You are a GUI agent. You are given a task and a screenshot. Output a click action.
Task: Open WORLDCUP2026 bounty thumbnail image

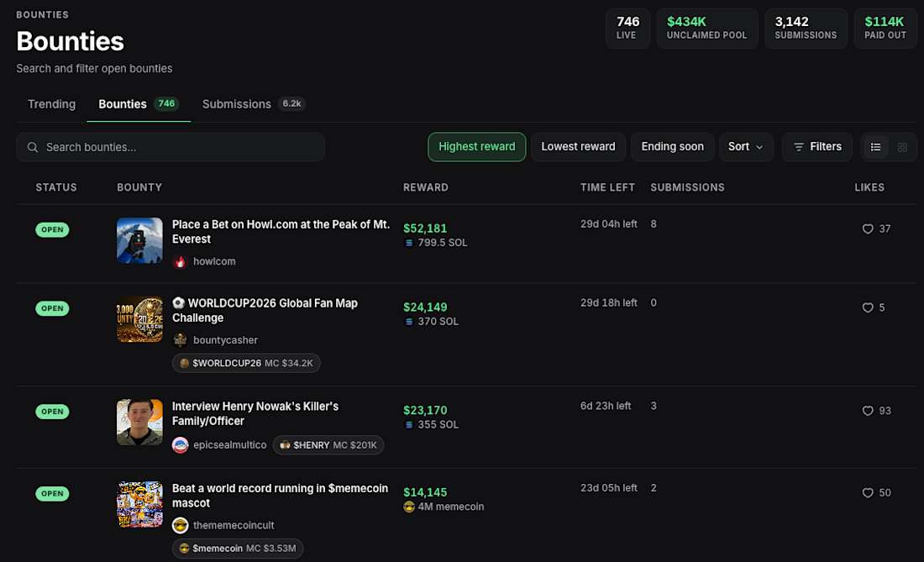pos(139,319)
